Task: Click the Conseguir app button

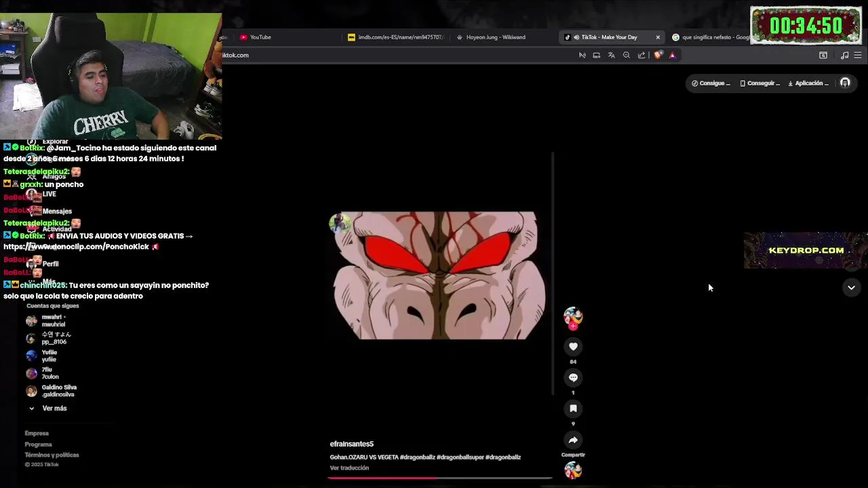Action: tap(759, 83)
